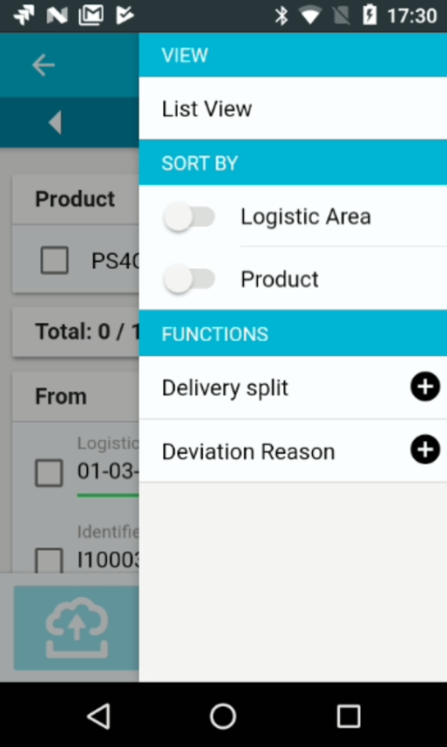
Task: Tap the back arrow in header
Action: [43, 65]
